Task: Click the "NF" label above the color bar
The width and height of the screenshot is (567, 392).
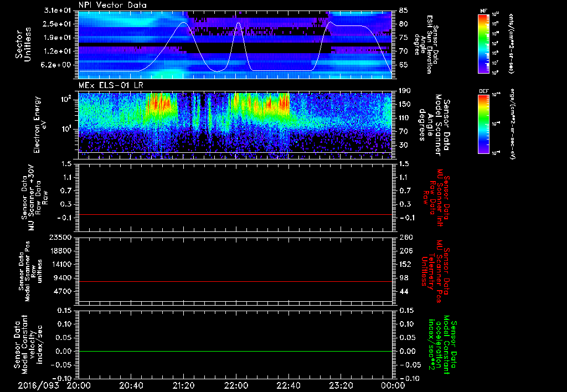Action: click(483, 11)
